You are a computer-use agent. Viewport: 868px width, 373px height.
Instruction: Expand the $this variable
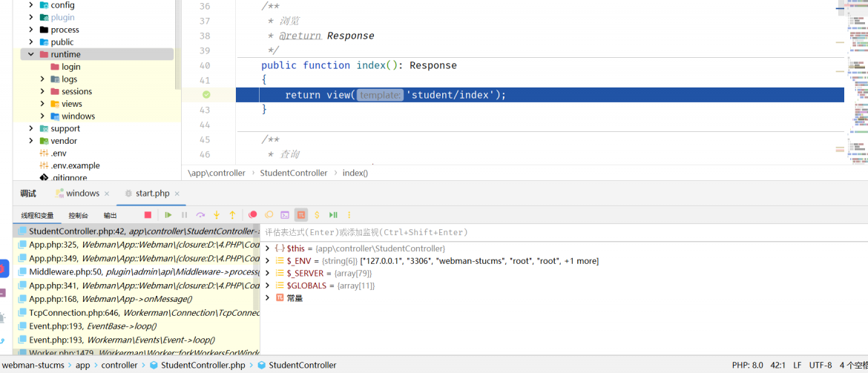(x=267, y=248)
